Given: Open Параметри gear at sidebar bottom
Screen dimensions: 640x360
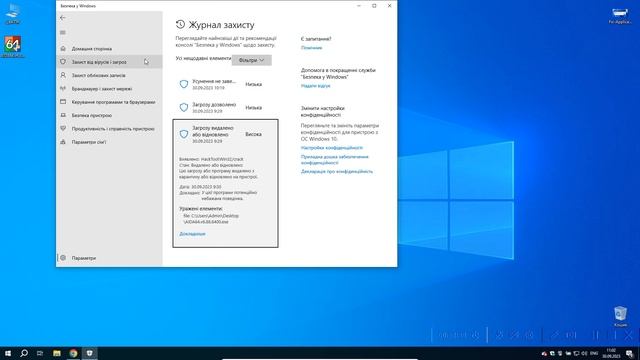Looking at the screenshot, I should pos(63,258).
